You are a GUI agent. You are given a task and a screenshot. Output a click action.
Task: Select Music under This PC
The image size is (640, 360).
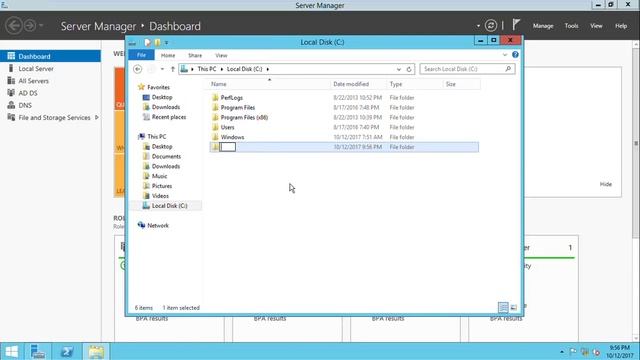tap(159, 176)
